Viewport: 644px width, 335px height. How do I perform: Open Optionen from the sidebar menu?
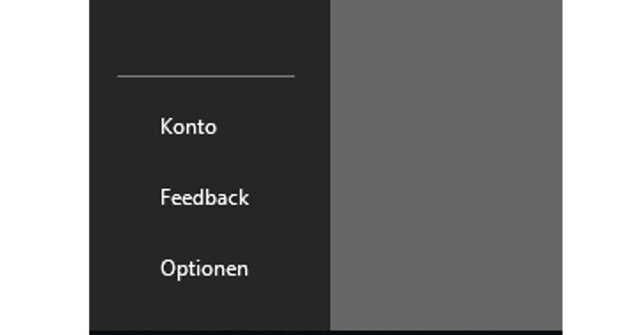(205, 269)
